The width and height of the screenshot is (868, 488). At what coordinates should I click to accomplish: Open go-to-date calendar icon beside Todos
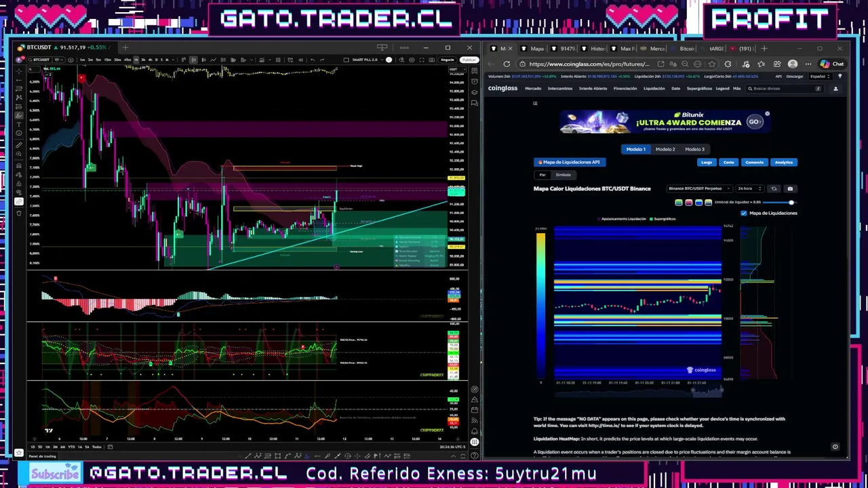pos(110,447)
